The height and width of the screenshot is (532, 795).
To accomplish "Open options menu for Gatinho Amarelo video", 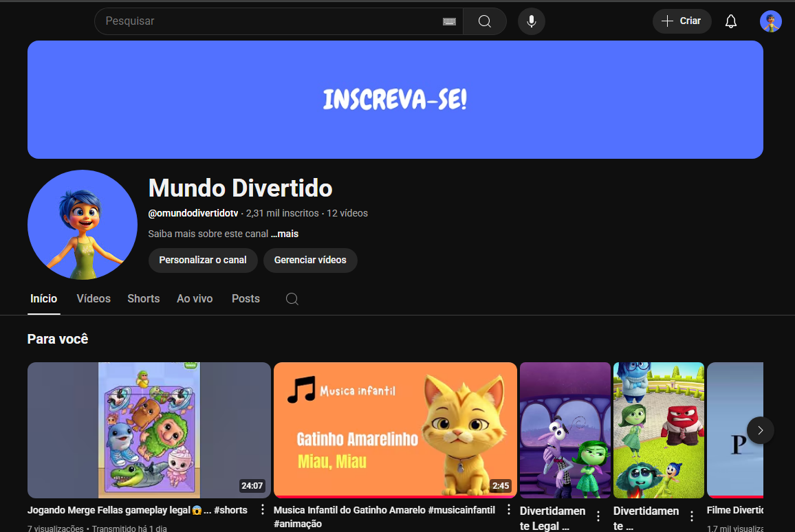I will 508,510.
